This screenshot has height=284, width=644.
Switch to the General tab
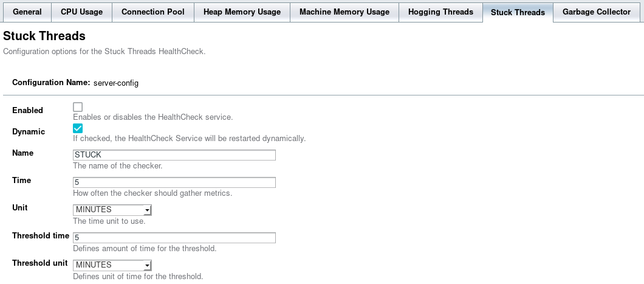[x=27, y=12]
